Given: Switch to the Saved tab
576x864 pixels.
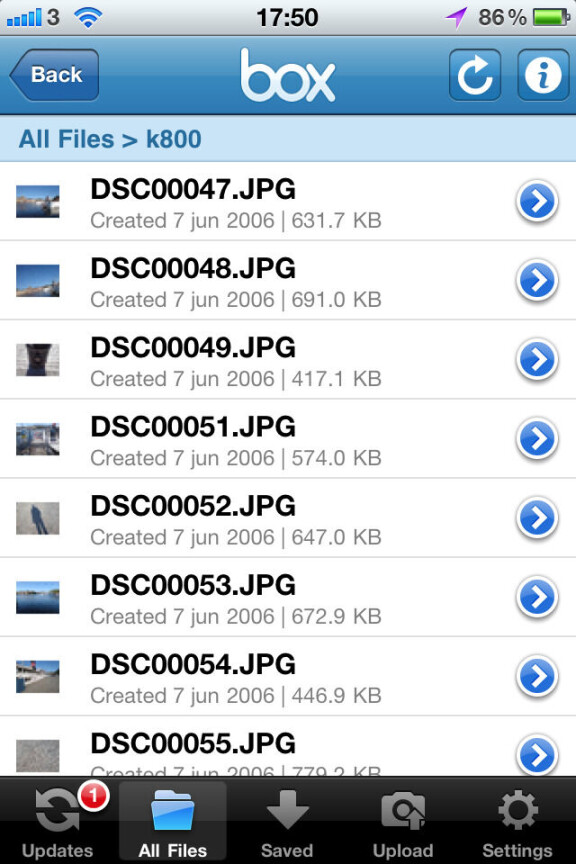Looking at the screenshot, I should 287,821.
